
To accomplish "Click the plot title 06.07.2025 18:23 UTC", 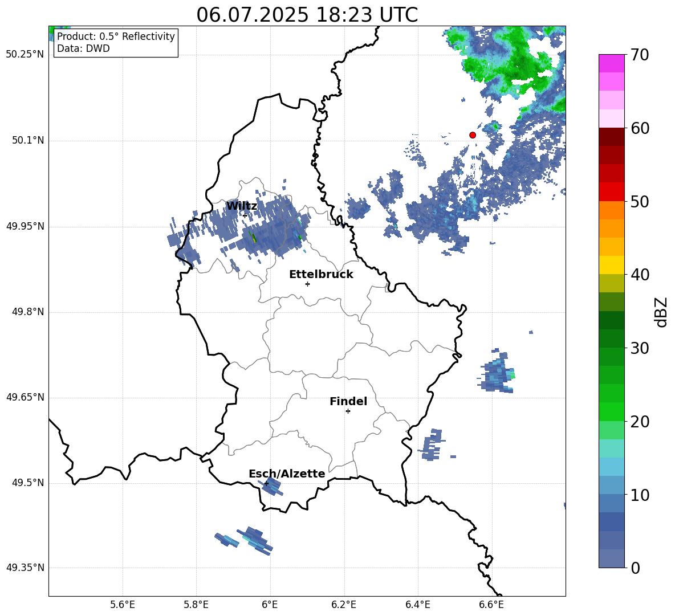I will [307, 15].
